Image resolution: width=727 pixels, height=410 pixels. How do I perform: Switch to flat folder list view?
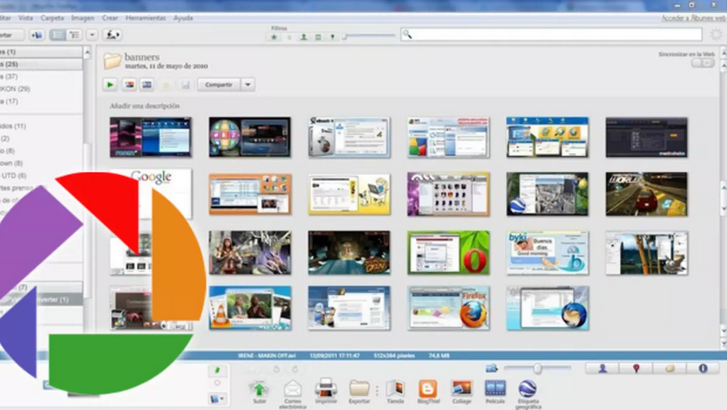coord(57,35)
